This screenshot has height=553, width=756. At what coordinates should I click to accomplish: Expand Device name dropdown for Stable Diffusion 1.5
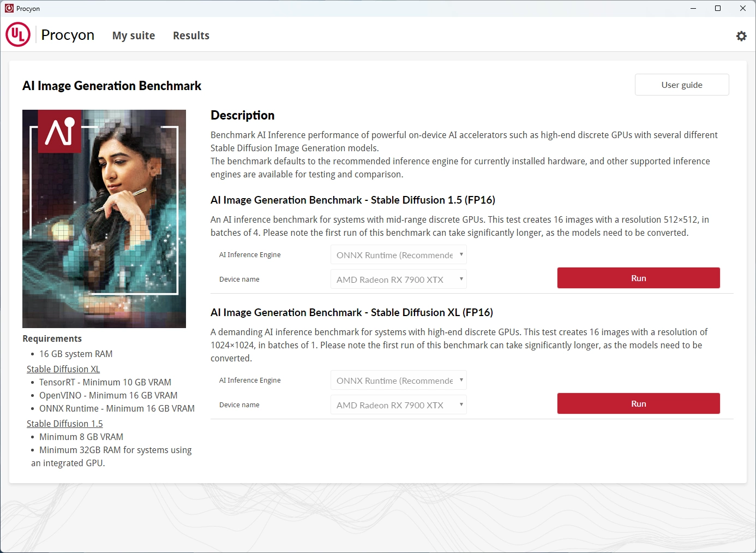[399, 280]
